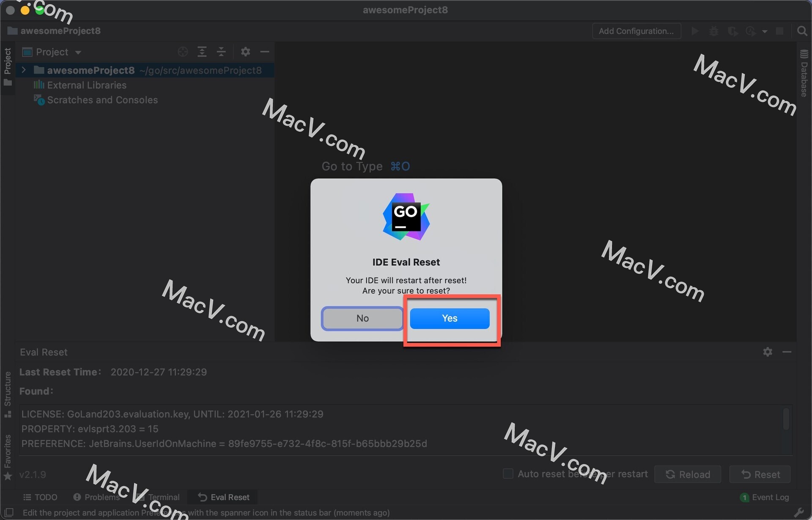This screenshot has height=520, width=812.
Task: Click the Debug bug icon in toolbar
Action: (x=714, y=31)
